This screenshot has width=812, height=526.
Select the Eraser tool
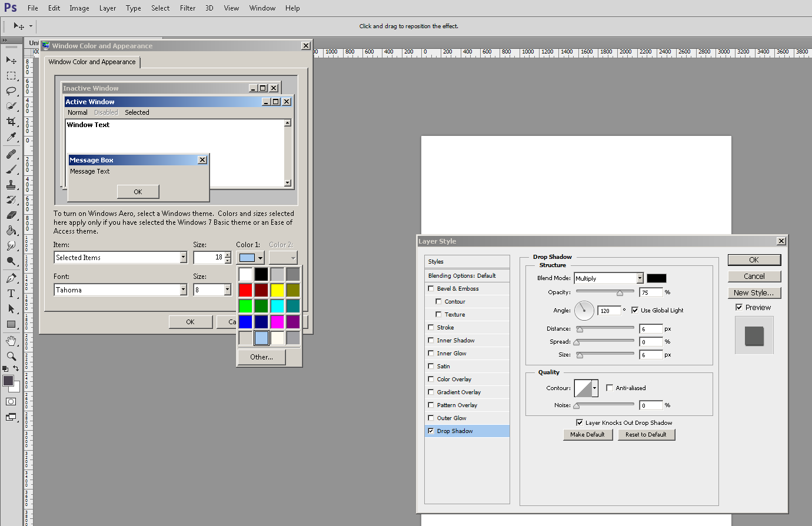pos(11,215)
